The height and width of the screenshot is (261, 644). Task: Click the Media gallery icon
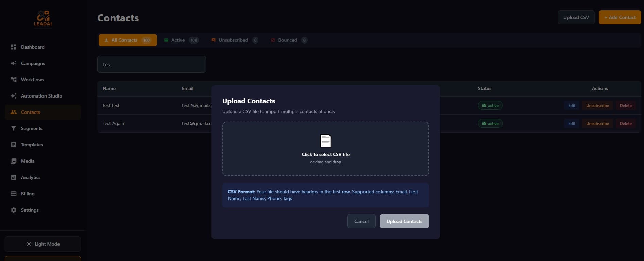(14, 161)
